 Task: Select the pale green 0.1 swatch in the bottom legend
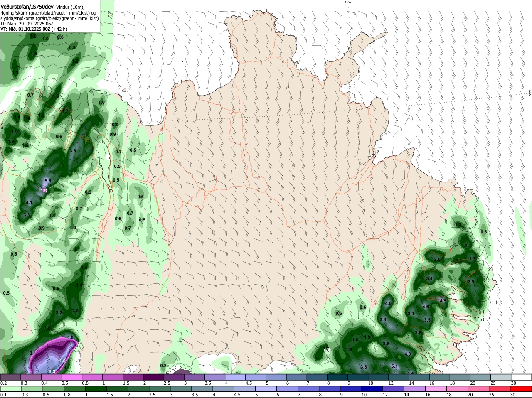pos(10,389)
